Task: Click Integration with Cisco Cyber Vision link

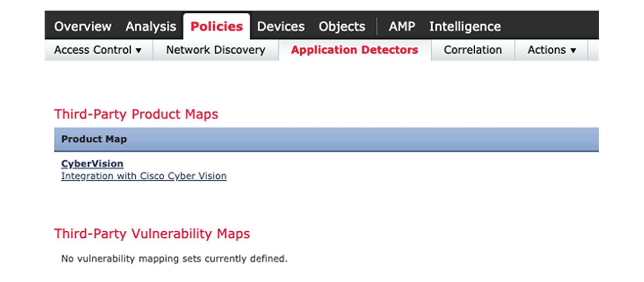Action: [144, 176]
